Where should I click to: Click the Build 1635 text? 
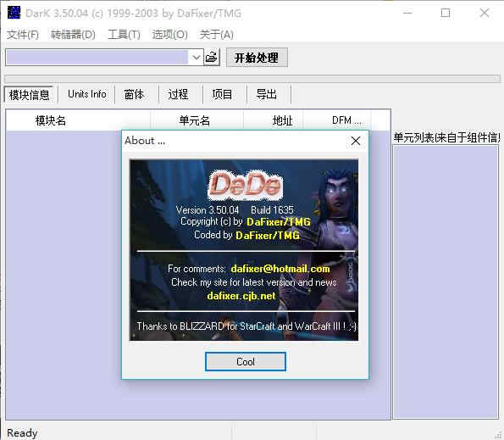272,210
